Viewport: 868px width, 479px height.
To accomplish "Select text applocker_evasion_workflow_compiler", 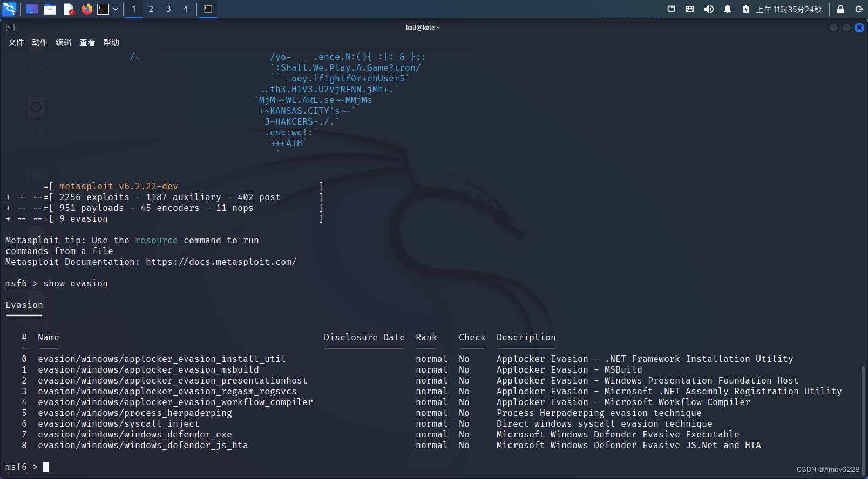I will (x=219, y=402).
